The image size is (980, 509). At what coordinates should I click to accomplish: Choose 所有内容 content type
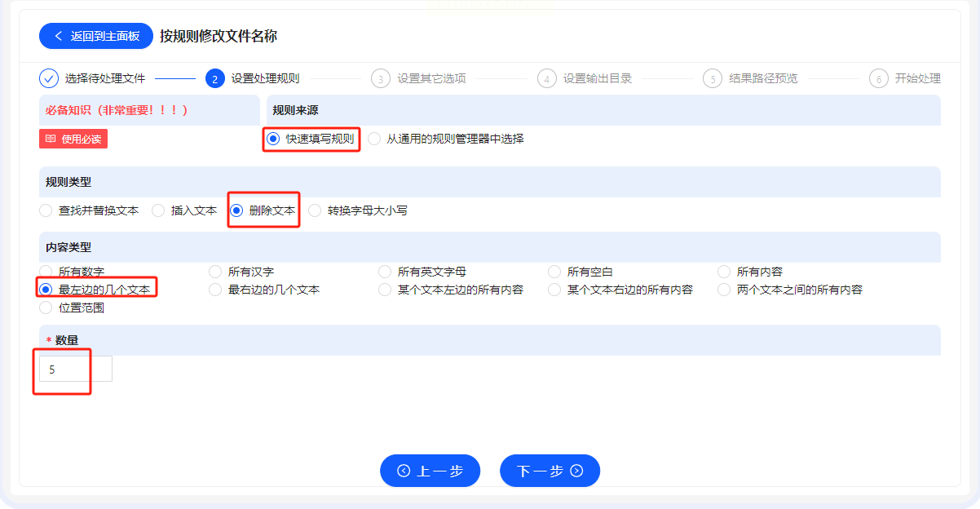click(750, 272)
